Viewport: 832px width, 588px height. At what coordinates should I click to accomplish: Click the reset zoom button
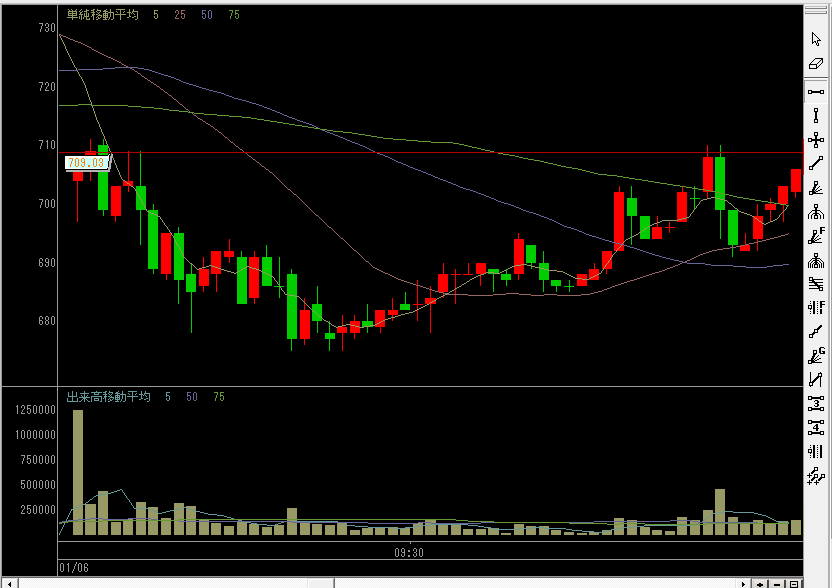coord(794,584)
